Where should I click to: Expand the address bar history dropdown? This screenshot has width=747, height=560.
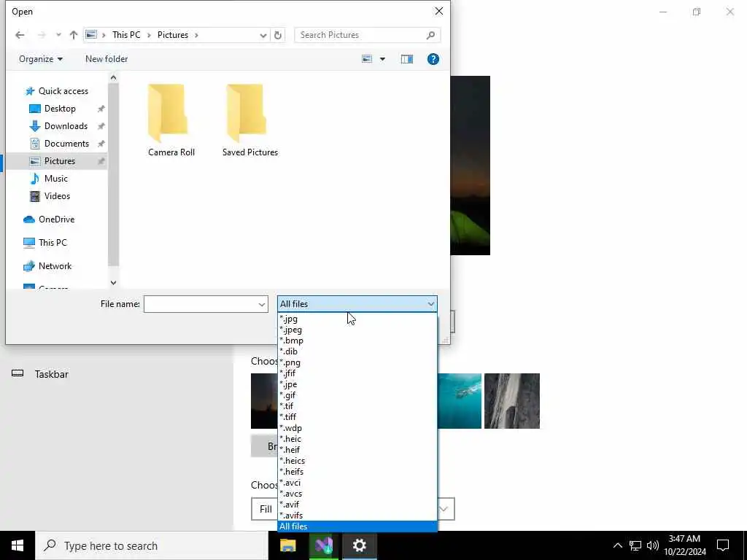point(263,35)
